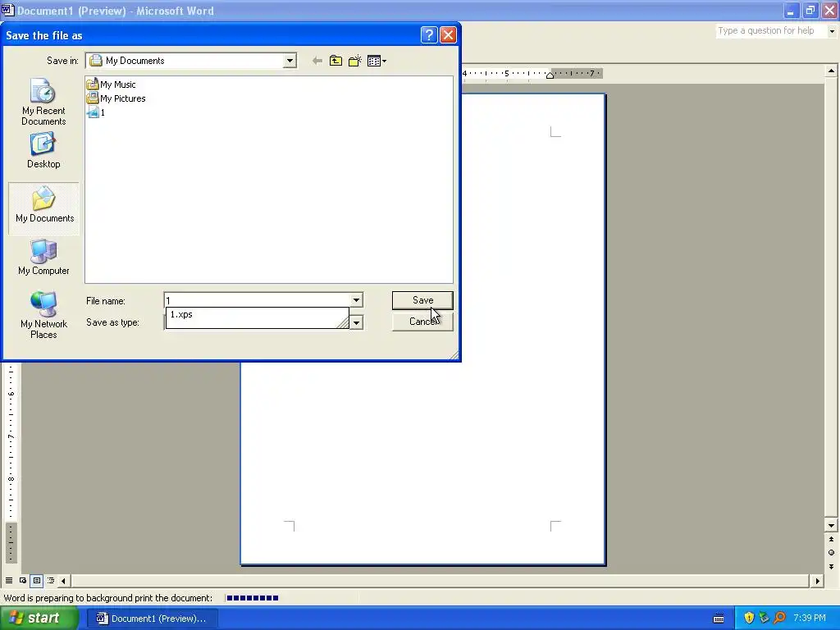Choose the 1.xps autocomplete suggestion

pyautogui.click(x=257, y=314)
